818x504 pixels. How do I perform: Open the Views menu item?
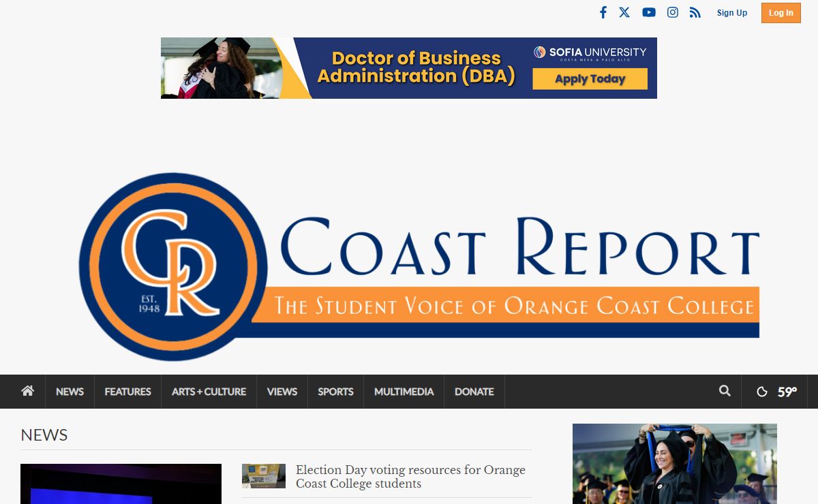pos(282,392)
